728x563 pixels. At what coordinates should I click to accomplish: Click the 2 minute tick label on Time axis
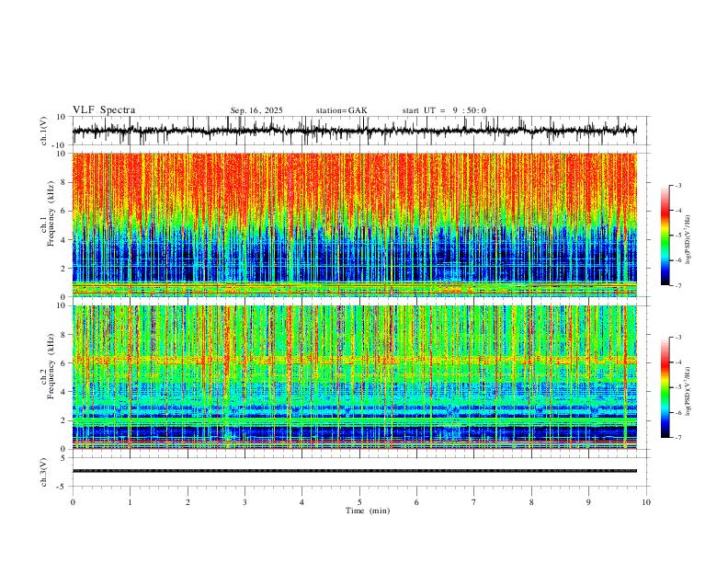(x=188, y=502)
